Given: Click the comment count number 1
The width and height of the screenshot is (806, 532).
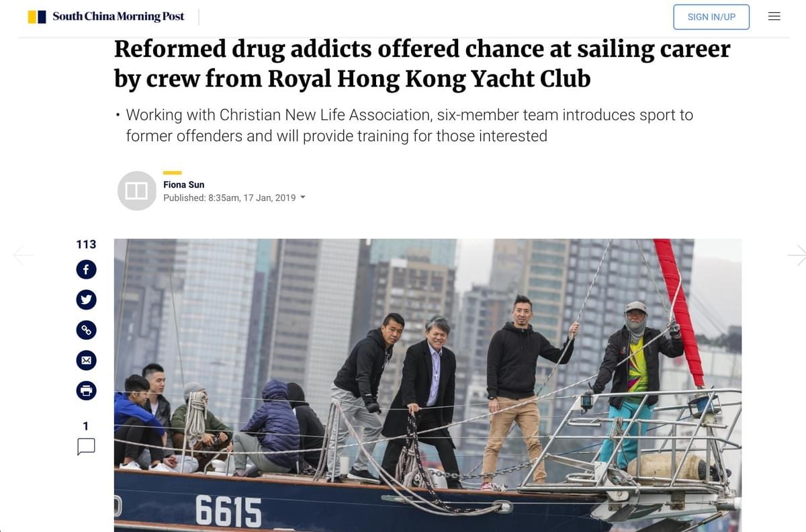Looking at the screenshot, I should (x=86, y=426).
